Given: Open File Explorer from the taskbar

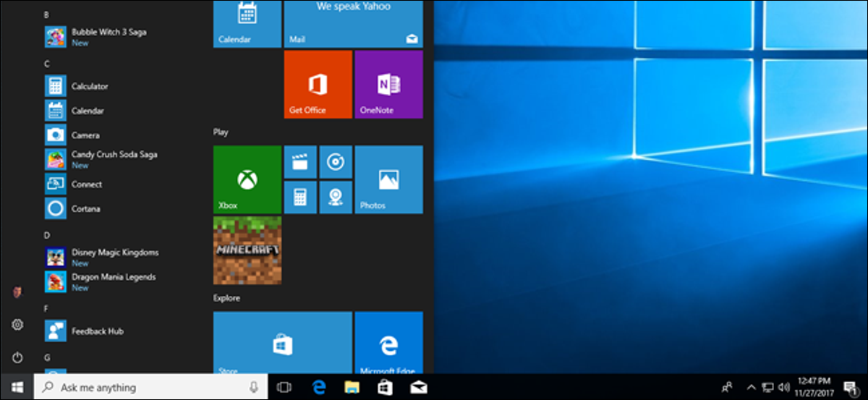Looking at the screenshot, I should [352, 387].
